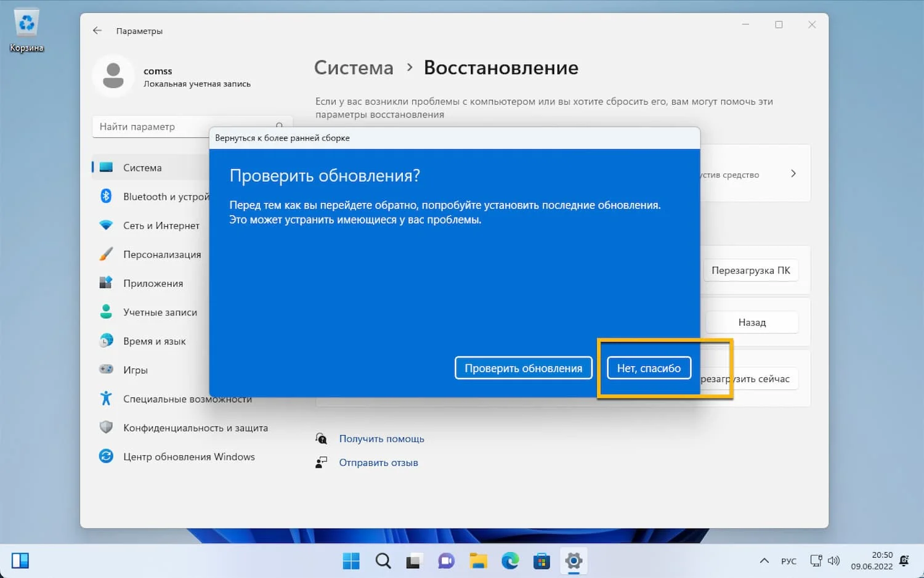The image size is (924, 578).
Task: Click "Центр обновления Windows" update icon
Action: point(106,457)
